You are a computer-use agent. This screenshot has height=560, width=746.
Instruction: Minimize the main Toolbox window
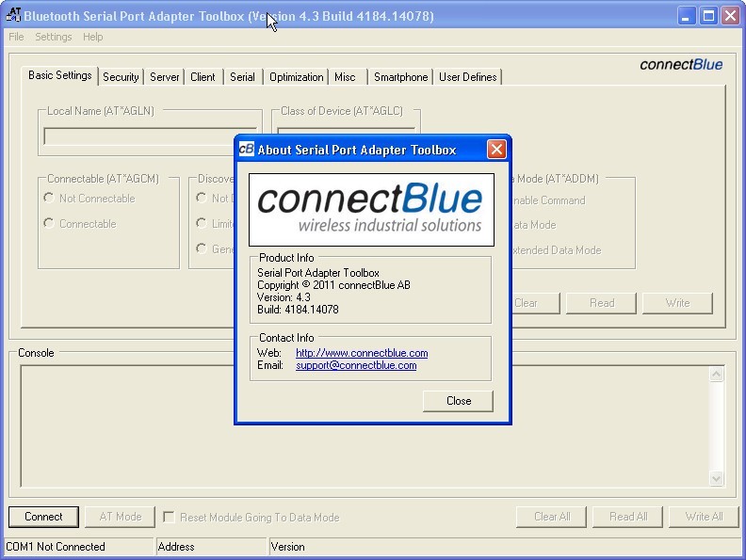686,16
